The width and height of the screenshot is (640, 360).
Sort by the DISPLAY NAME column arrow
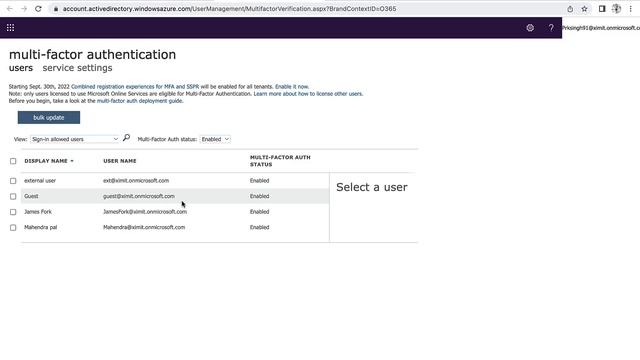72,161
